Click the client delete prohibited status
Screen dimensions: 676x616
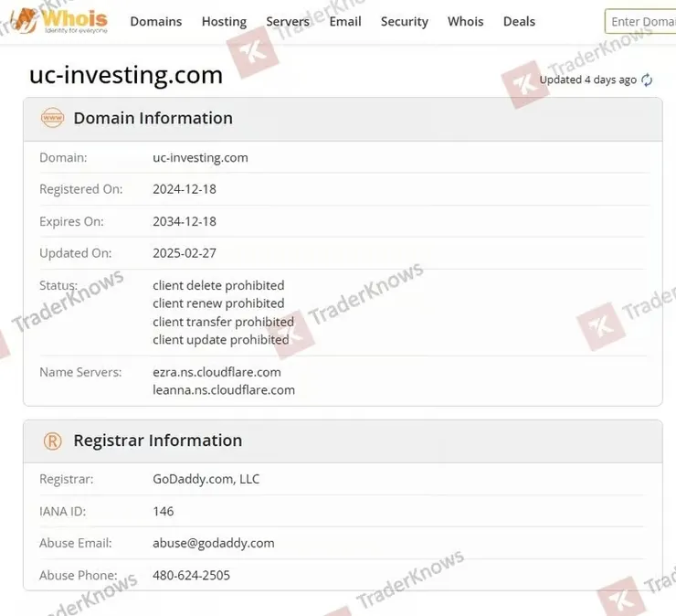tap(218, 285)
